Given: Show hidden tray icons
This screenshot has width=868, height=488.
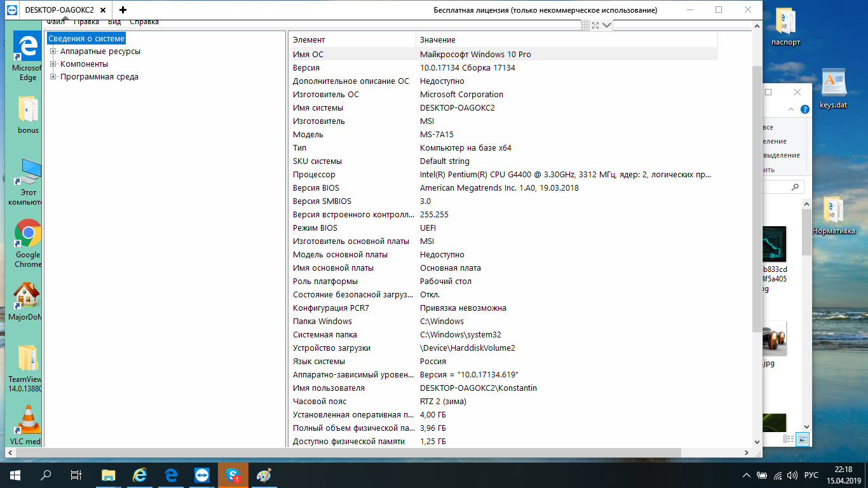Looking at the screenshot, I should tap(747, 475).
